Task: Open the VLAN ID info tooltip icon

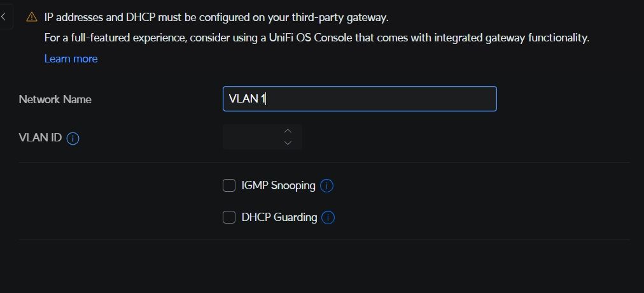Action: [73, 138]
